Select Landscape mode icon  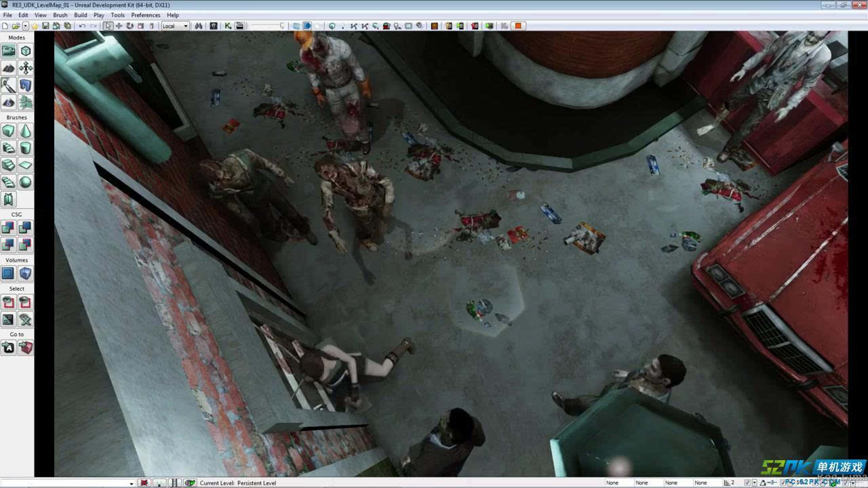(8, 102)
